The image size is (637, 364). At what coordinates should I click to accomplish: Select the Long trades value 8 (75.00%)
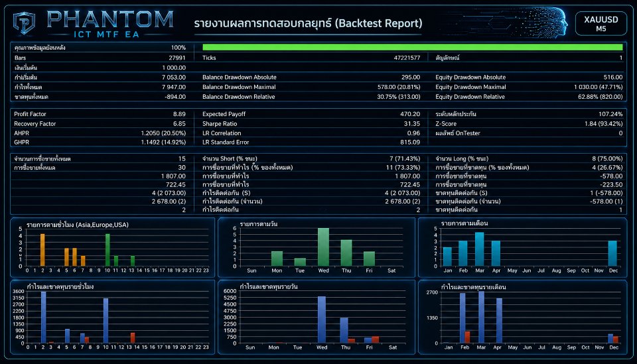tap(607, 158)
